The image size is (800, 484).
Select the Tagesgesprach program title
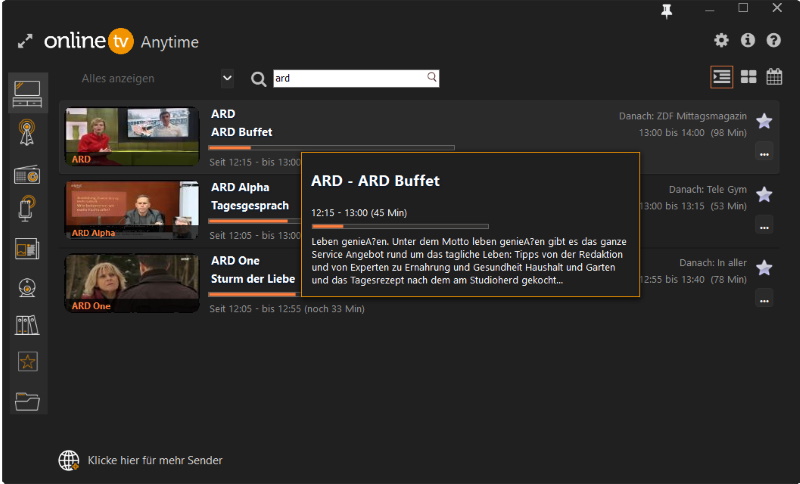click(250, 206)
